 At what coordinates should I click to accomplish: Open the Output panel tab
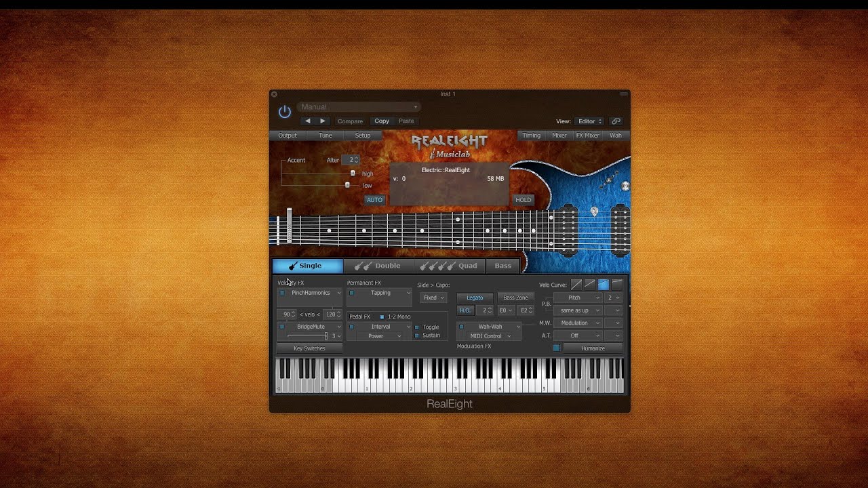coord(288,136)
